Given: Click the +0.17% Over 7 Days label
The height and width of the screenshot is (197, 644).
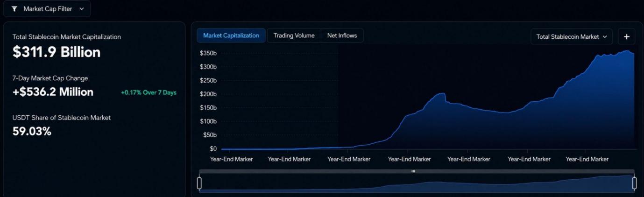Looking at the screenshot, I should pyautogui.click(x=149, y=92).
